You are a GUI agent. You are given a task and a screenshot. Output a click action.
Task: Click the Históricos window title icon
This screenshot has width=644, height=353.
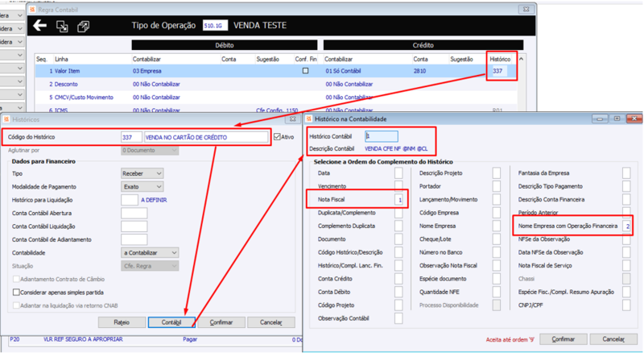(6, 119)
